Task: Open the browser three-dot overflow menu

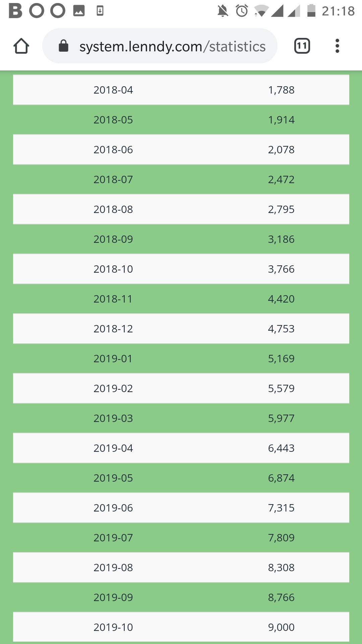Action: tap(337, 46)
